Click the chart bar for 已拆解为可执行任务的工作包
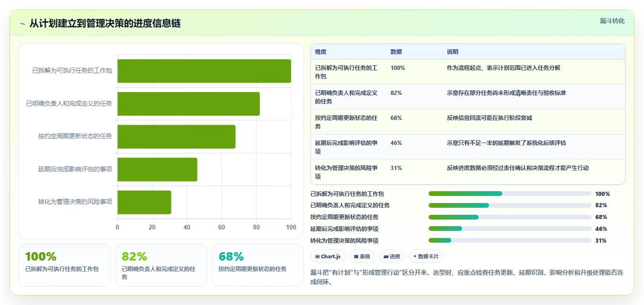644x305 pixels. (204, 71)
